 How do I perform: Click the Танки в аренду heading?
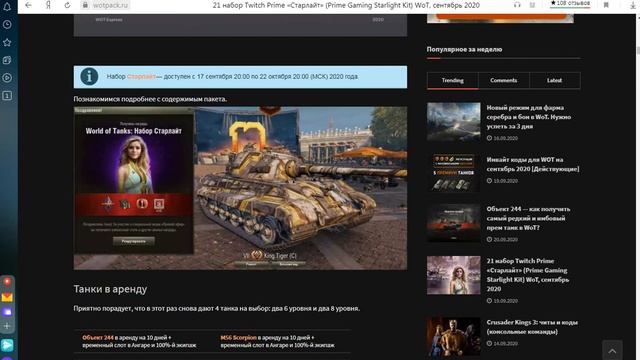(110, 289)
